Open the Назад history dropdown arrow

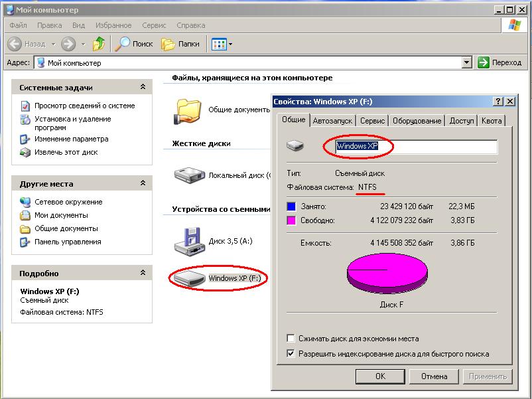point(53,44)
